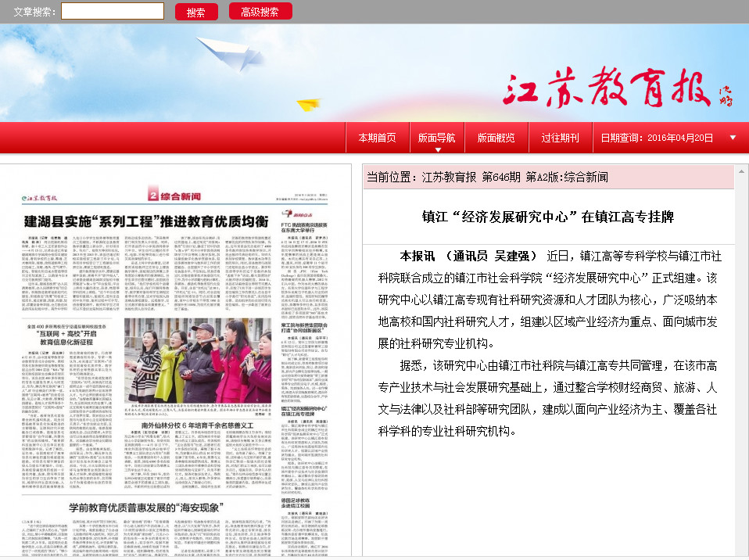The height and width of the screenshot is (560, 749).
Task: Open the 本期首页 menu item
Action: [x=377, y=138]
